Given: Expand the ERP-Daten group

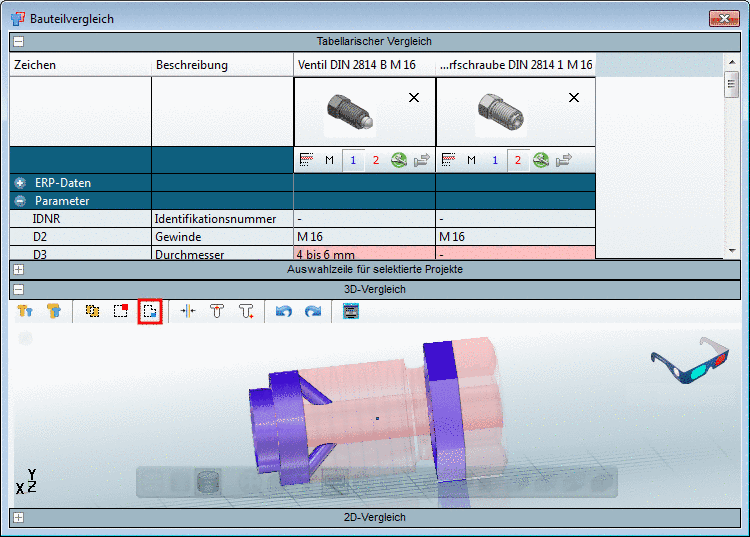Looking at the screenshot, I should click(x=20, y=183).
